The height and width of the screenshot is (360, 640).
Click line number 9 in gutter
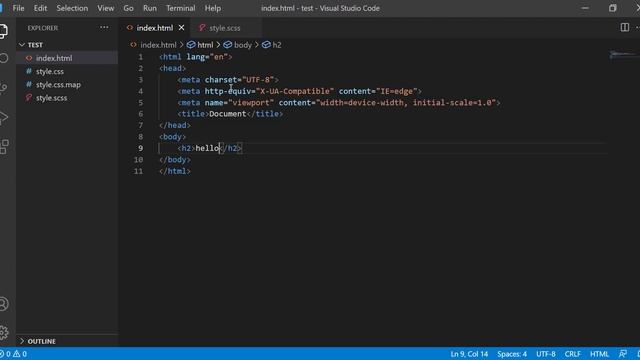tap(140, 148)
